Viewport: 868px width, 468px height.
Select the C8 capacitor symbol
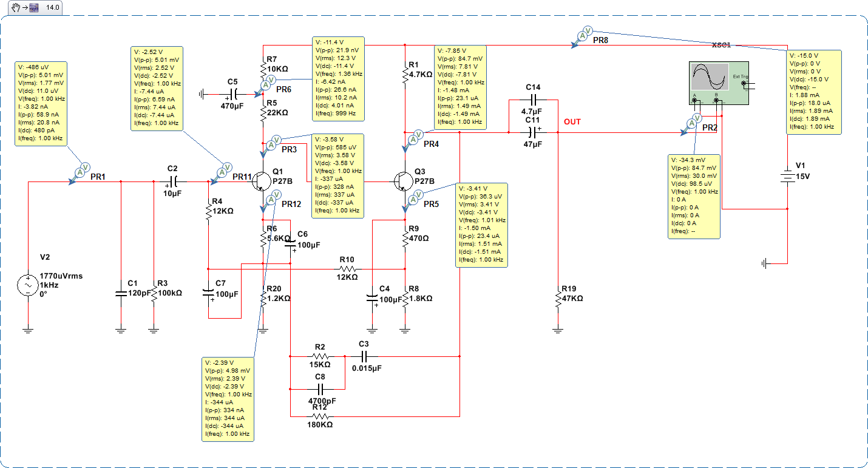point(320,388)
